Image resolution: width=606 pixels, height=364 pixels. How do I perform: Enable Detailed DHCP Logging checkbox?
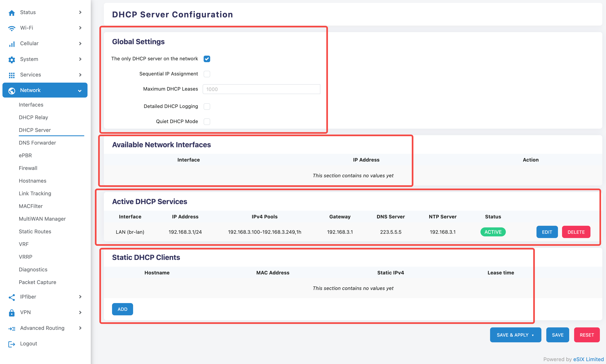[207, 107]
